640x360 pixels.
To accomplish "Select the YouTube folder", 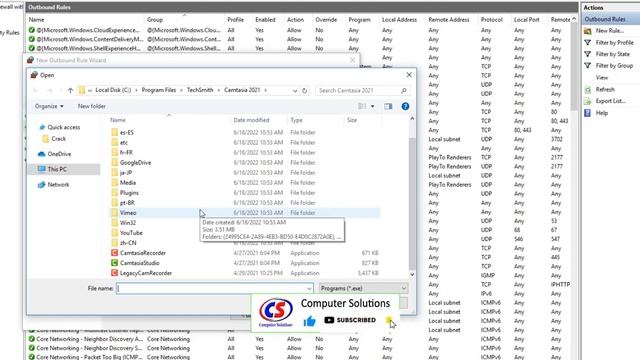I will pos(131,233).
